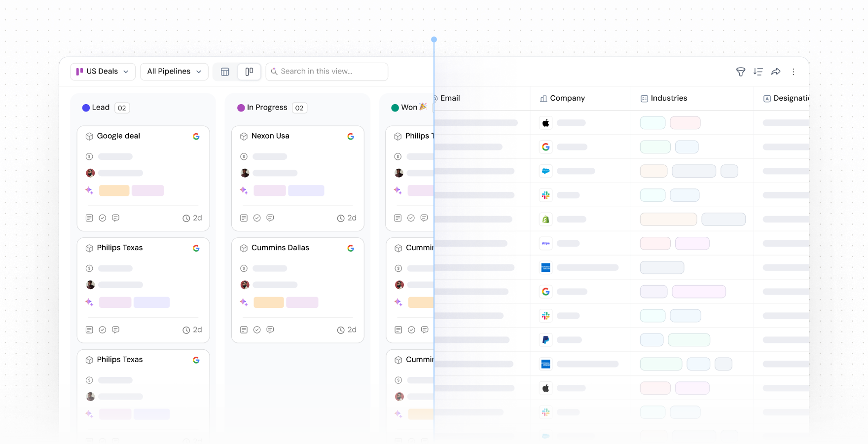Click the notes icon on Google deal card
868x444 pixels.
89,218
